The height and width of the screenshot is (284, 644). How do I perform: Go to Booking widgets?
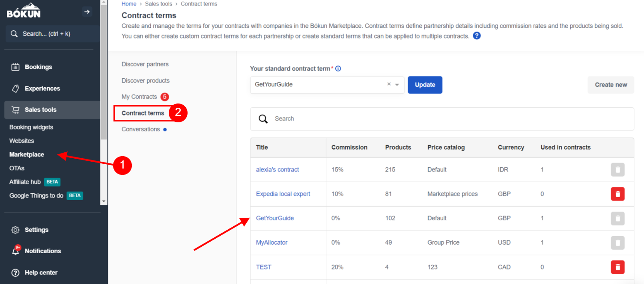[x=31, y=127]
